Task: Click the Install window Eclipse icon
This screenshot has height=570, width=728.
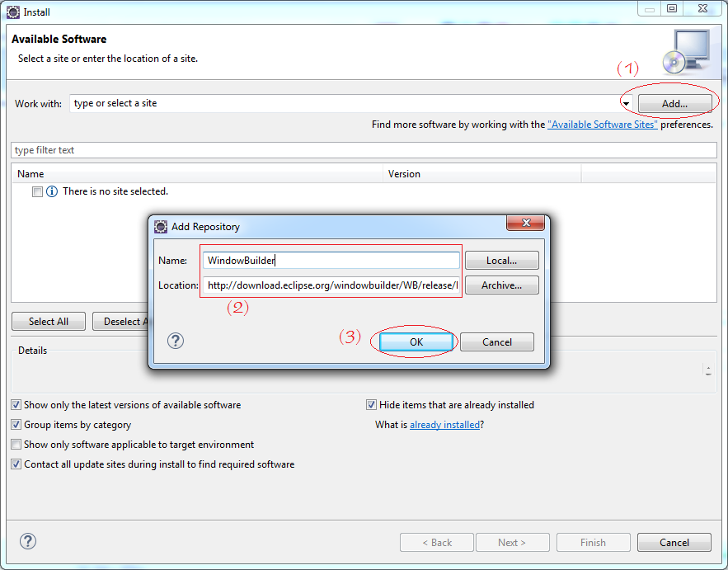Action: point(13,12)
